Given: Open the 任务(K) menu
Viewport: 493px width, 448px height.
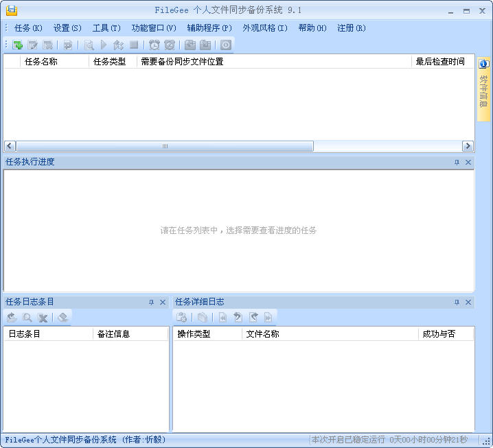Looking at the screenshot, I should point(27,28).
